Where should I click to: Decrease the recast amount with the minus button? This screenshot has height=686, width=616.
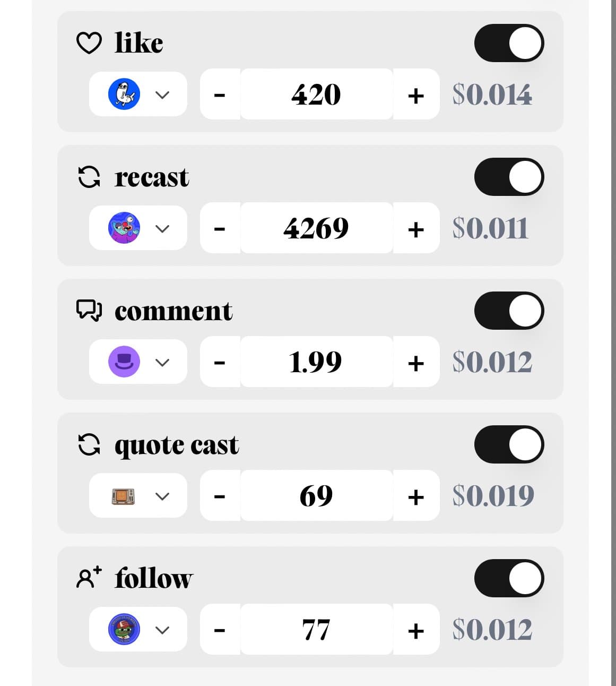[219, 228]
